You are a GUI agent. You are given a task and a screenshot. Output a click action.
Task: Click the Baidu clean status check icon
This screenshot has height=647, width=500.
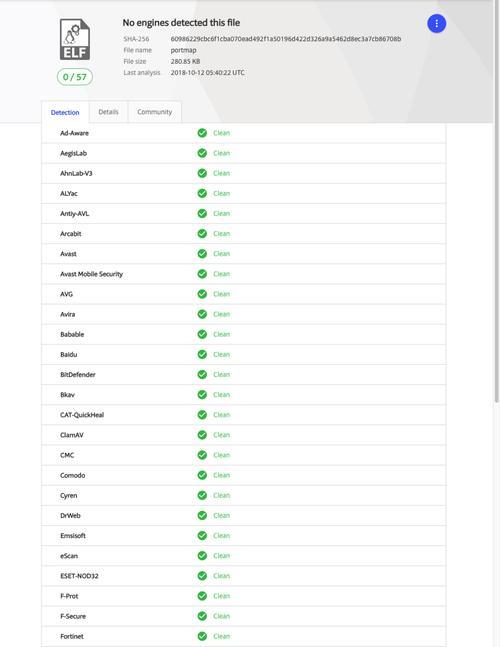(x=202, y=354)
